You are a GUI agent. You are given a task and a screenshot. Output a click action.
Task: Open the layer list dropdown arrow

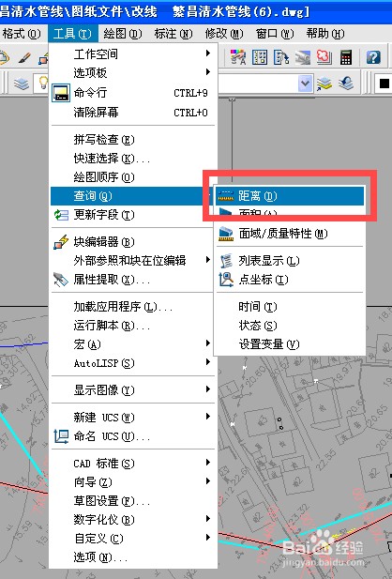(x=306, y=84)
